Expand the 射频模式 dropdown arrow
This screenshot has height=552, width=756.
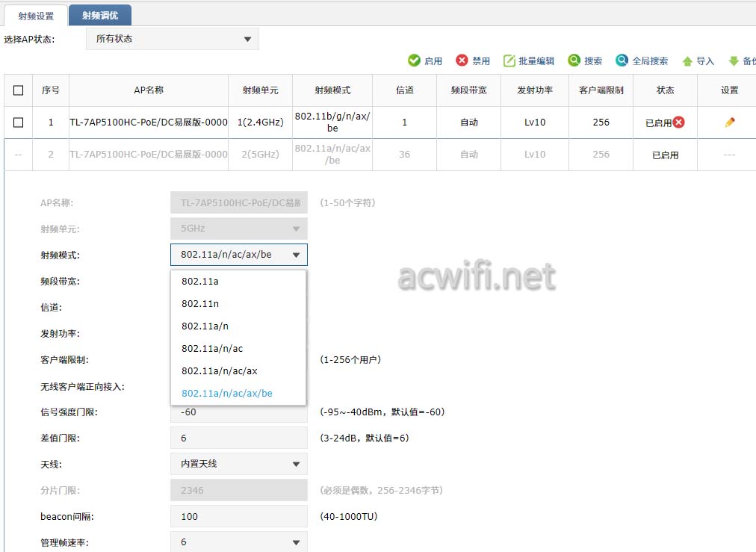tap(296, 255)
